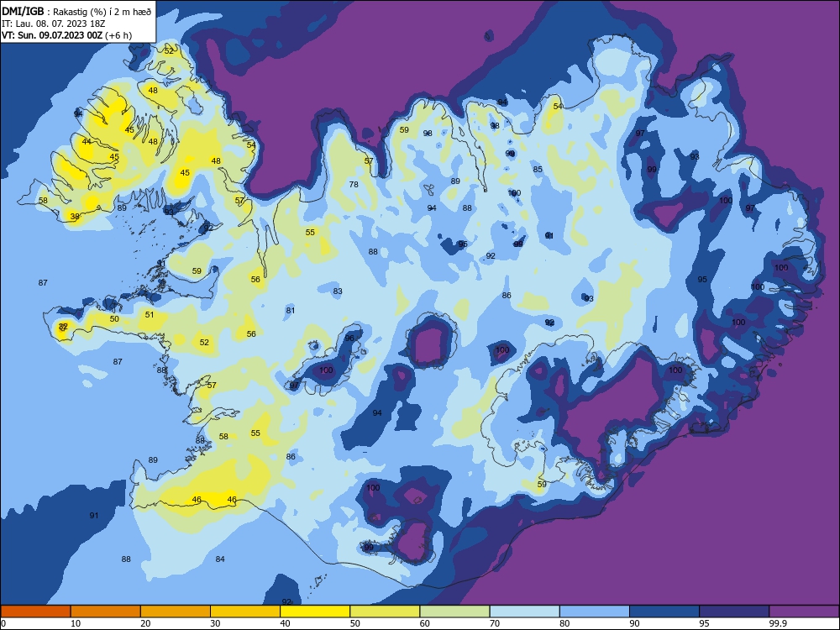This screenshot has width=840, height=630.
Task: Click the '40' label on the color scale
Action: [x=285, y=623]
